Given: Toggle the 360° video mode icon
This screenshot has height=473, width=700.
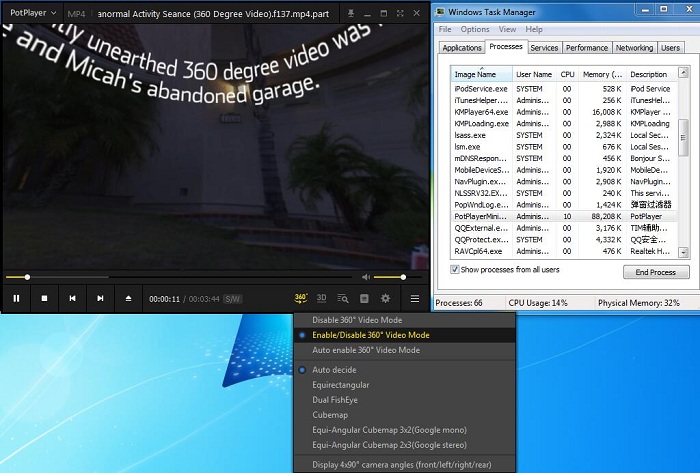Looking at the screenshot, I should [x=301, y=298].
